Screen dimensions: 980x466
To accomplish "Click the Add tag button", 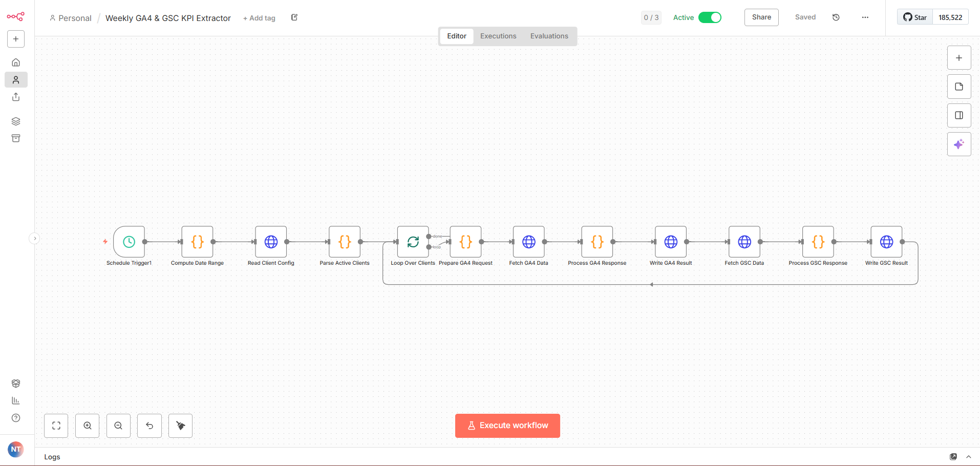I will [x=259, y=18].
